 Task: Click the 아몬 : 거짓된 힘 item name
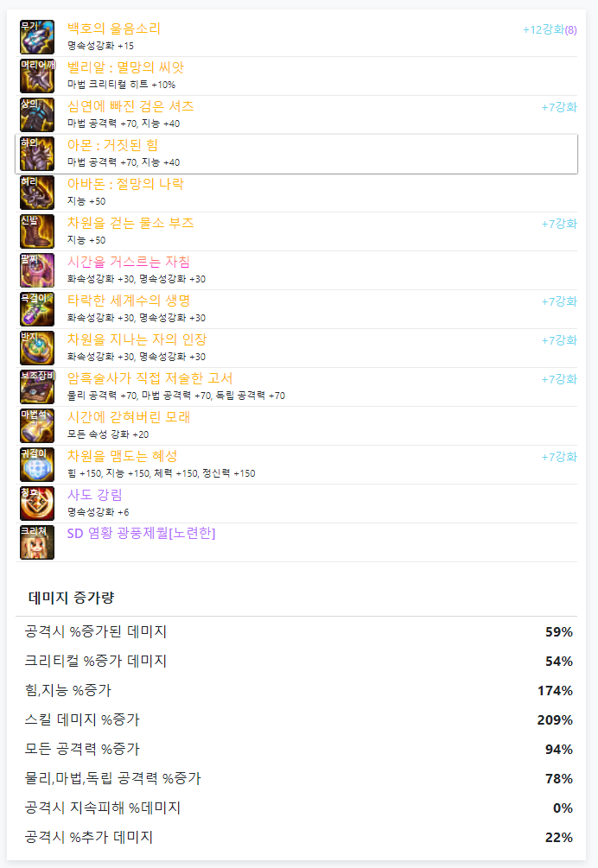[x=112, y=145]
